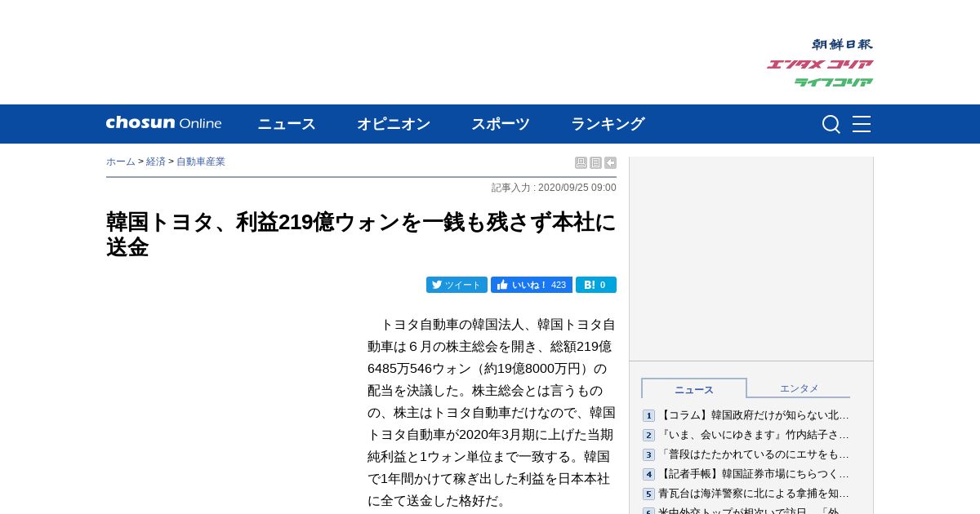The image size is (980, 514).
Task: Open スポーツ in the navigation bar
Action: pos(501,124)
